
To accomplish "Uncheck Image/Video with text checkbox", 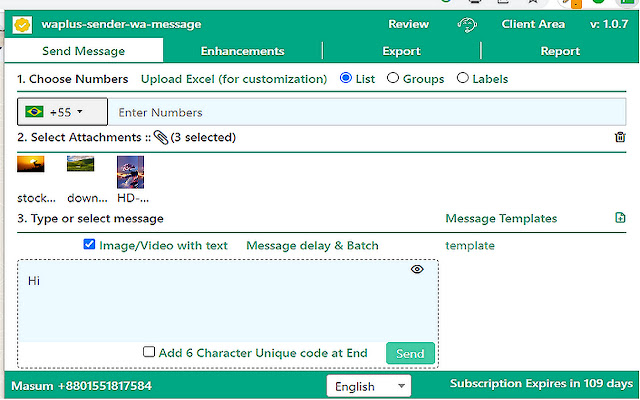I will [89, 244].
